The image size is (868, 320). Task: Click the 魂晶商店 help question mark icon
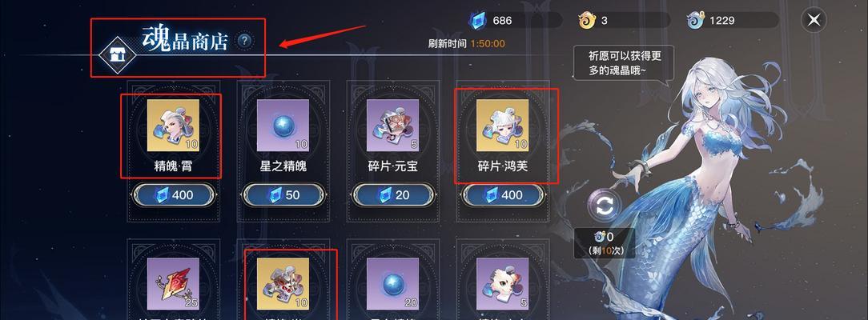[x=245, y=40]
